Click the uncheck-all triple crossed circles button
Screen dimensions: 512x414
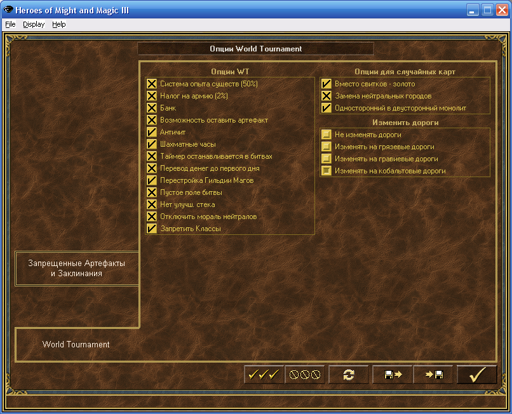click(x=305, y=375)
